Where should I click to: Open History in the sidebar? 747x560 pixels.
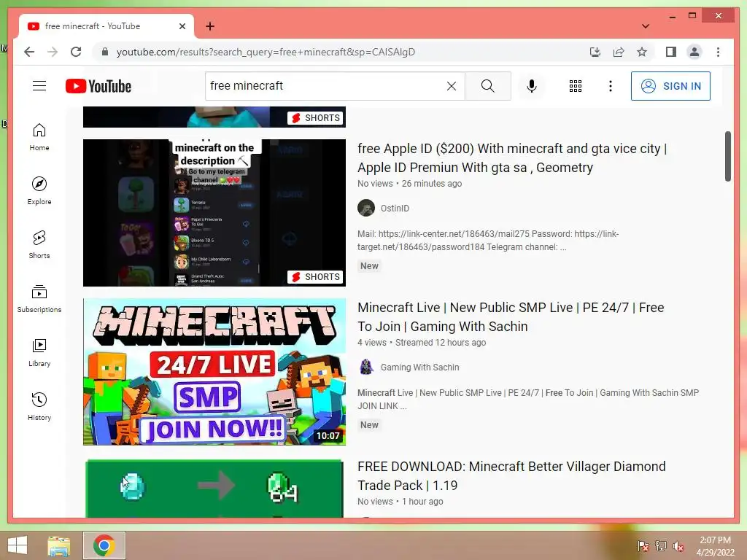pos(39,406)
